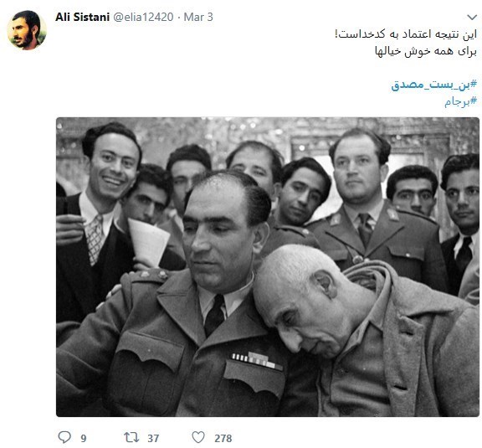482x448 pixels.
Task: Enlarge the attached black-and-white photo
Action: pyautogui.click(x=268, y=267)
